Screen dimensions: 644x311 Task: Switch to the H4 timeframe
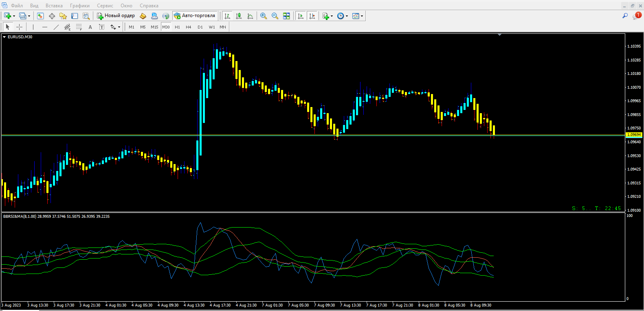189,27
